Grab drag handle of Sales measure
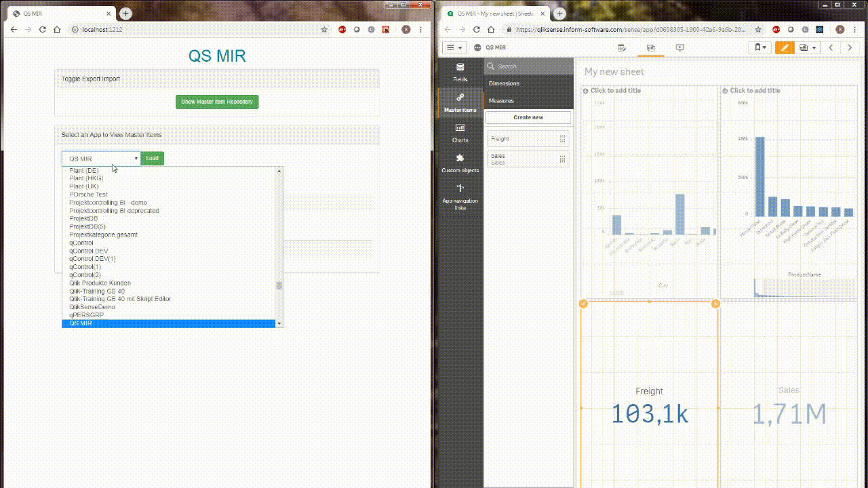 [562, 159]
